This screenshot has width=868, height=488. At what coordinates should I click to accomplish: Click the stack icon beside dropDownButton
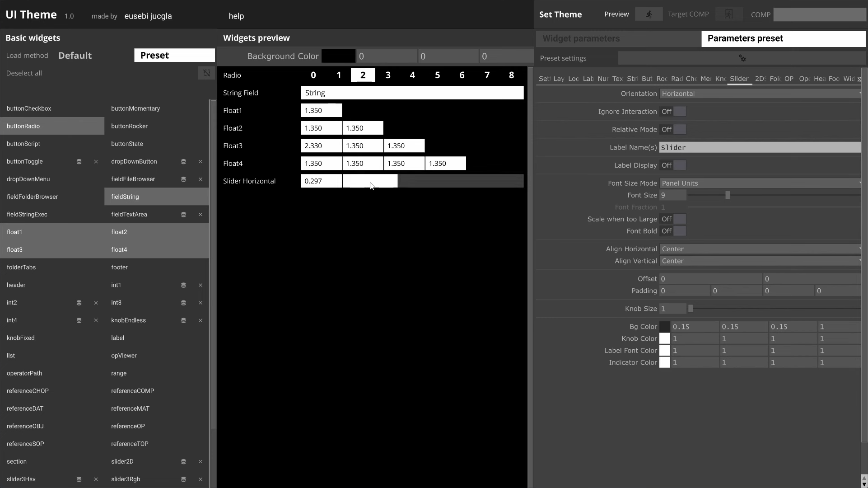click(x=183, y=161)
